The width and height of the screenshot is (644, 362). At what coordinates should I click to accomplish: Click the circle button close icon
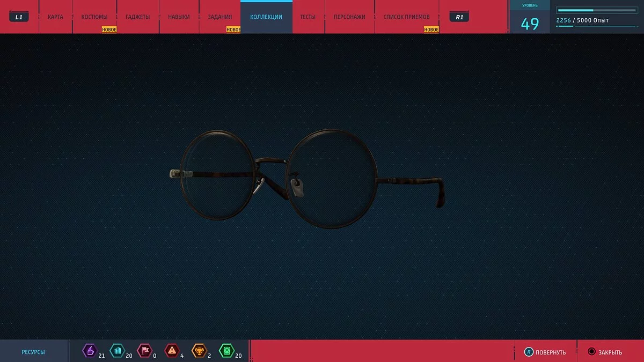591,352
